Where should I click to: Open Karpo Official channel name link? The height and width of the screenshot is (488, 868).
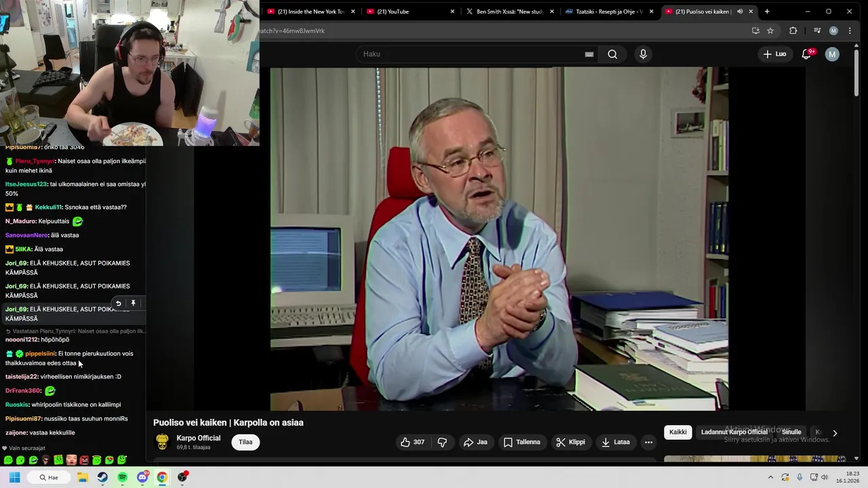pos(199,438)
